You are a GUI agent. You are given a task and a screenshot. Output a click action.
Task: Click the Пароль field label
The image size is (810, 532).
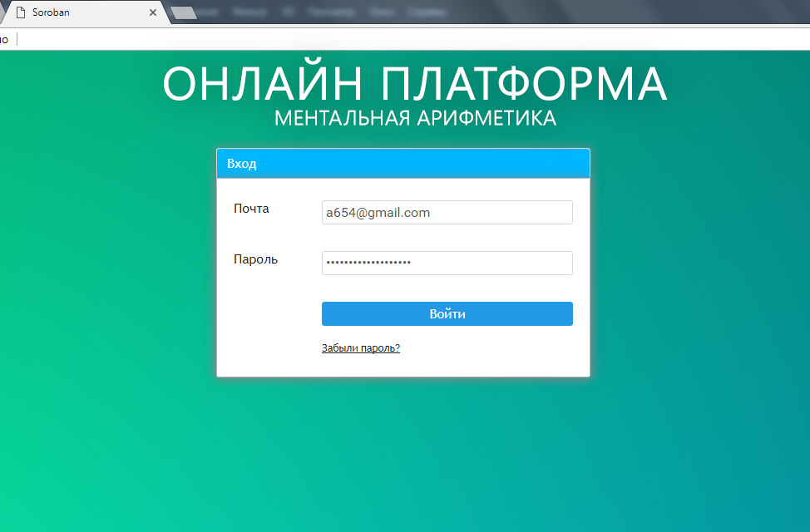click(254, 259)
